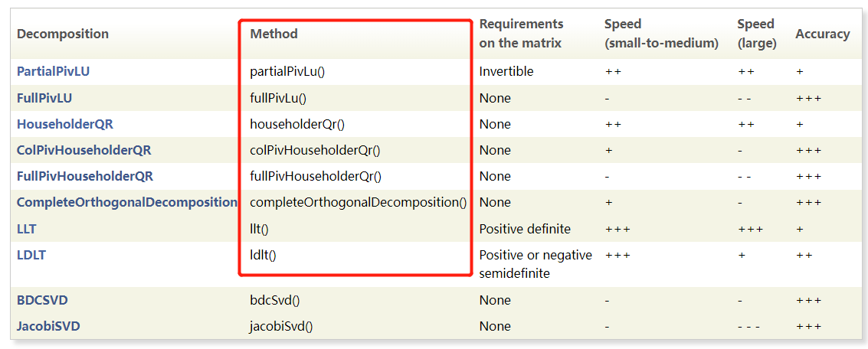Open the FullPivLU class link
868x349 pixels.
point(44,98)
